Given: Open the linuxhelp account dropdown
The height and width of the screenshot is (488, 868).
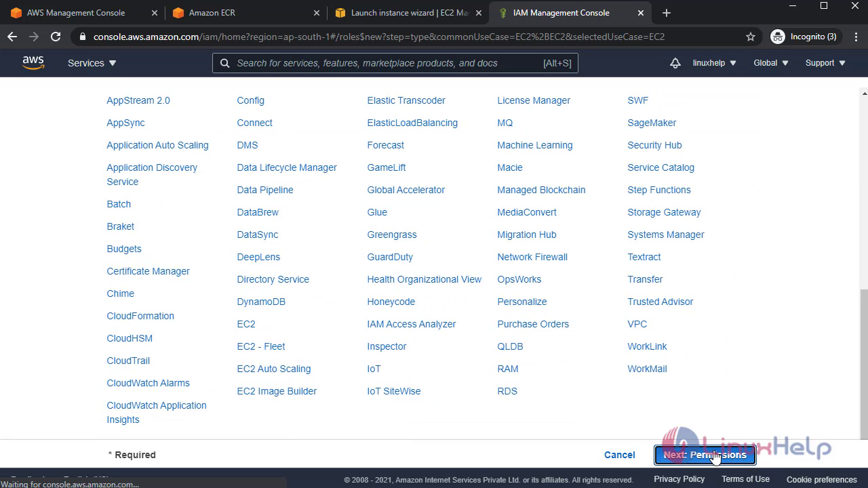Looking at the screenshot, I should tap(714, 63).
